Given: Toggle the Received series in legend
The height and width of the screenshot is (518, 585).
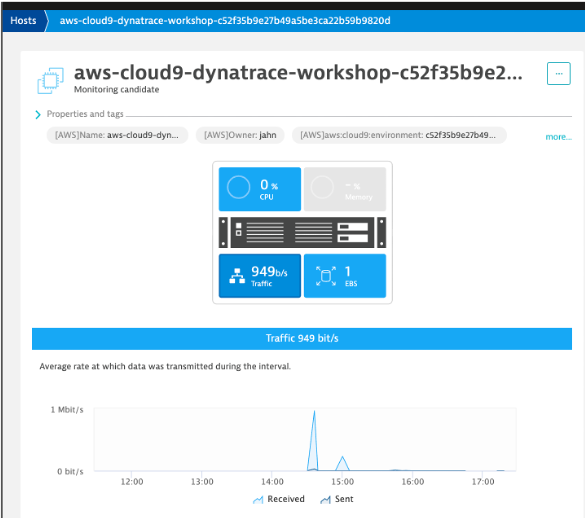Looking at the screenshot, I should click(279, 499).
